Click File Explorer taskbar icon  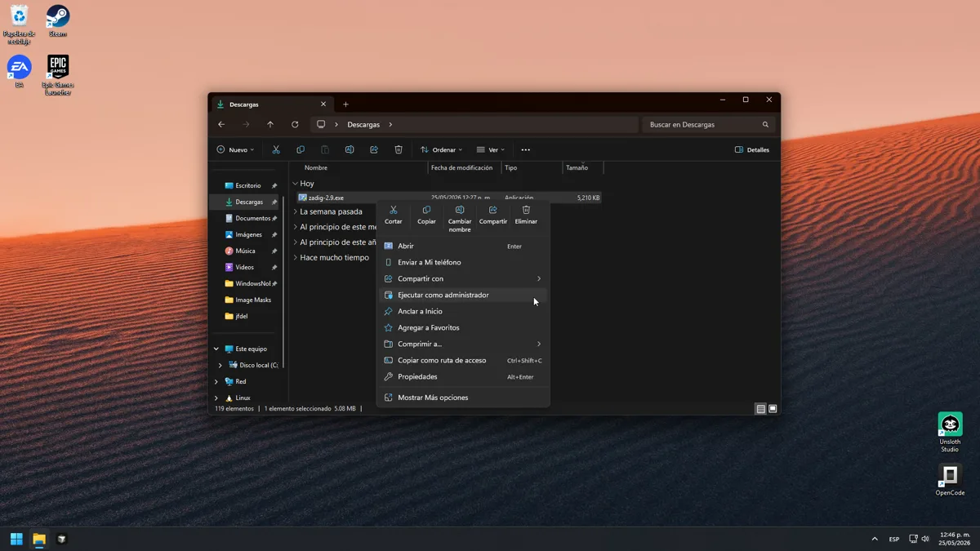(38, 539)
